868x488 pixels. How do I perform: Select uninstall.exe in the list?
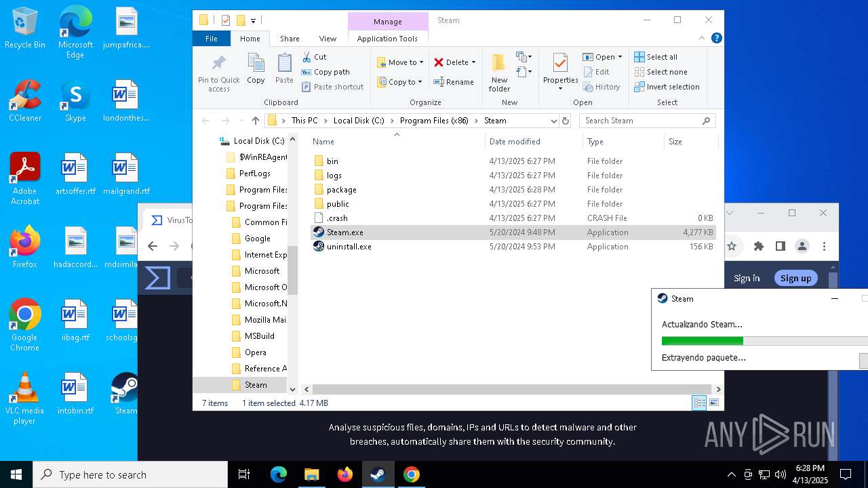click(514, 247)
